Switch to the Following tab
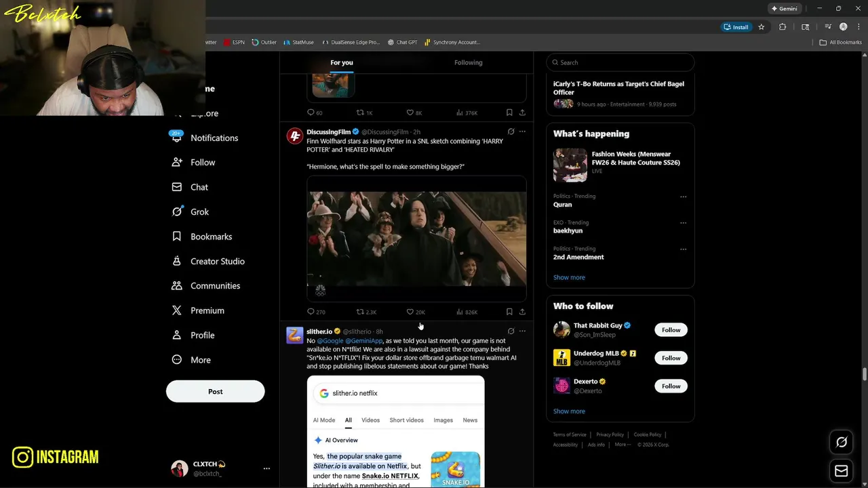 (468, 62)
